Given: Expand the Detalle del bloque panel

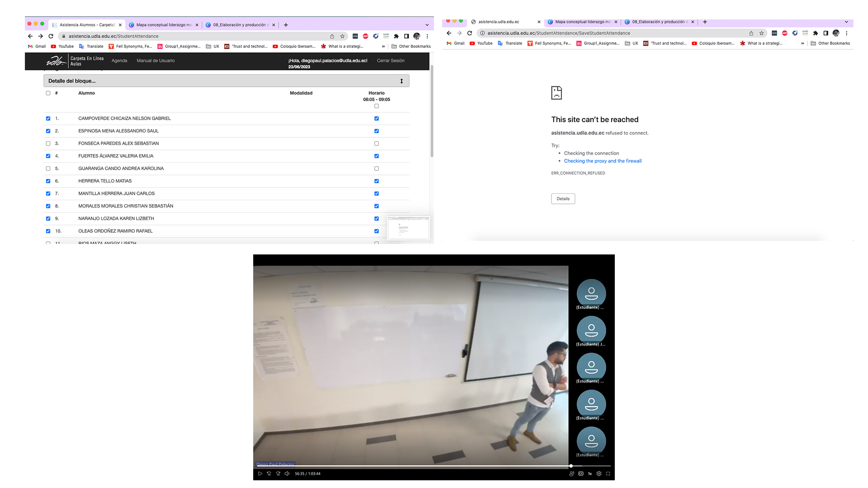Looking at the screenshot, I should [401, 81].
